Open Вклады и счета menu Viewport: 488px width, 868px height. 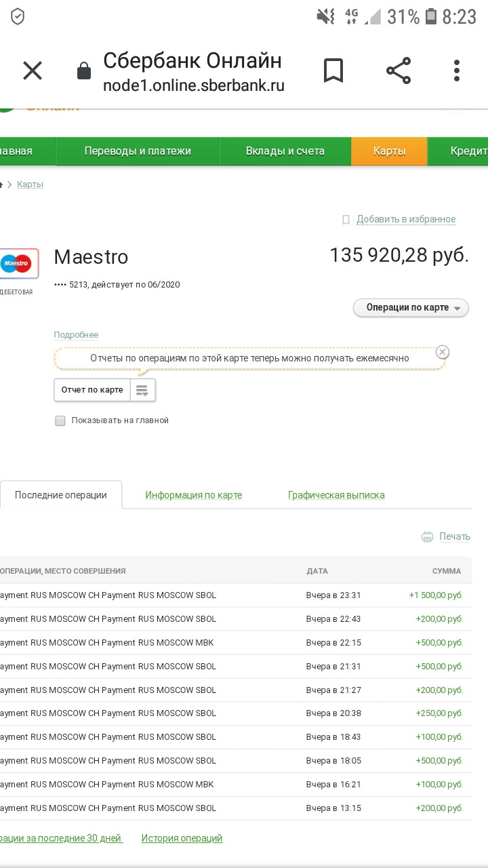point(285,151)
